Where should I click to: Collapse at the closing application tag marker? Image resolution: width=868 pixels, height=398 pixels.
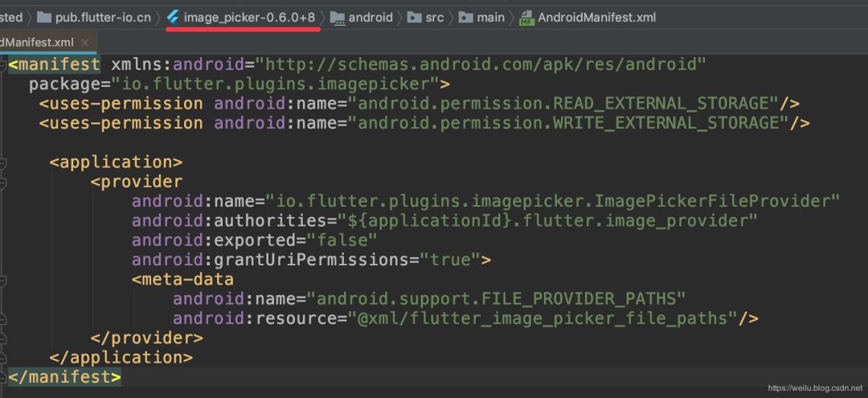2,357
